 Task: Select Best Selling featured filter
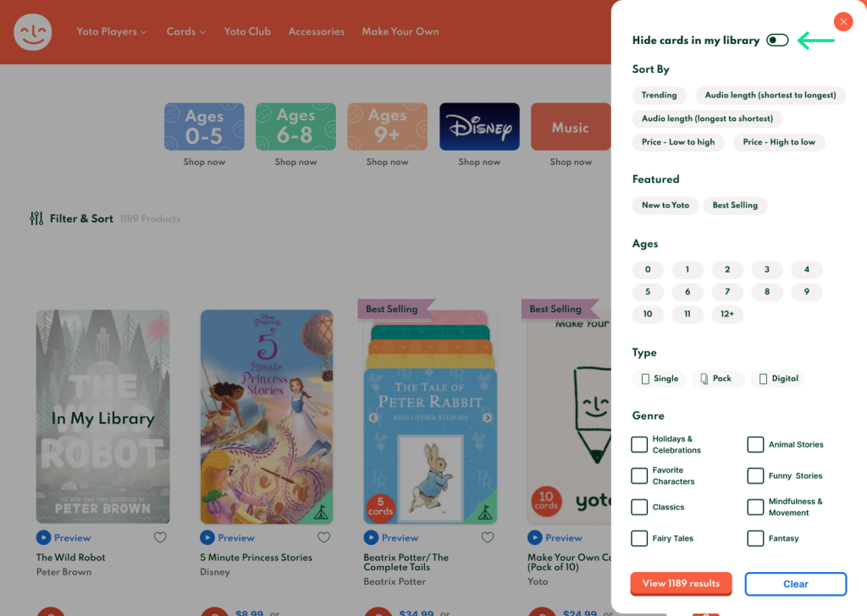735,205
